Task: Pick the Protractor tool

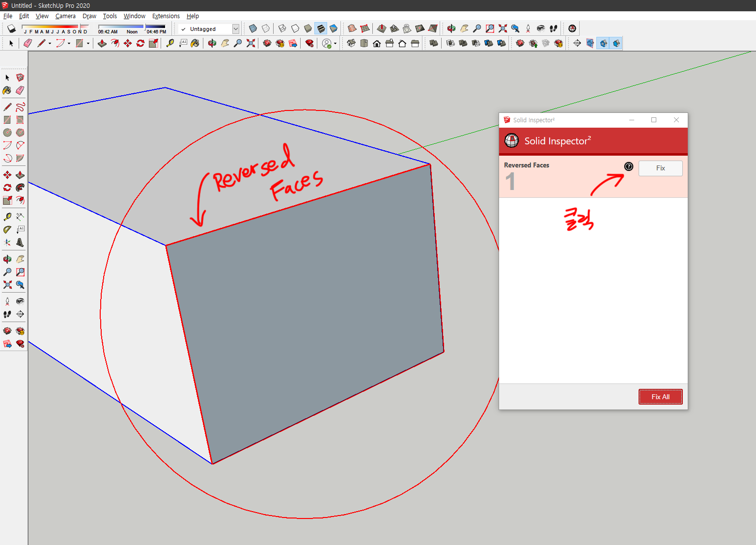Action: (7, 229)
